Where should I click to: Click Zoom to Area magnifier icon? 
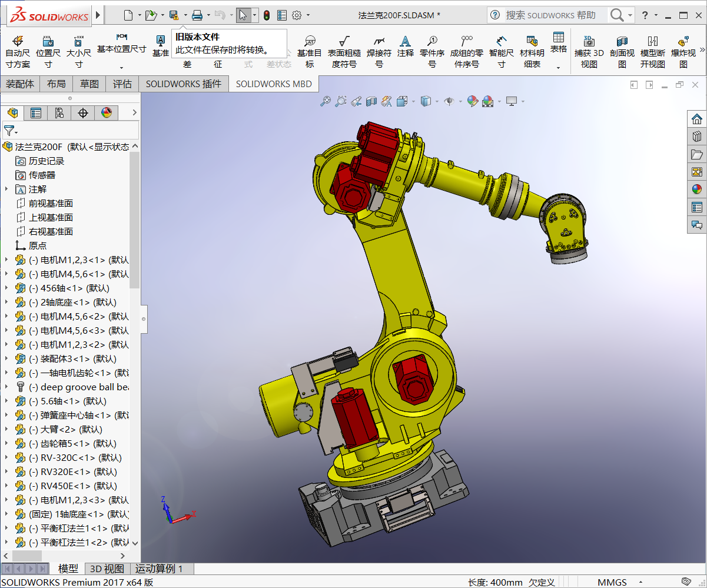(341, 101)
